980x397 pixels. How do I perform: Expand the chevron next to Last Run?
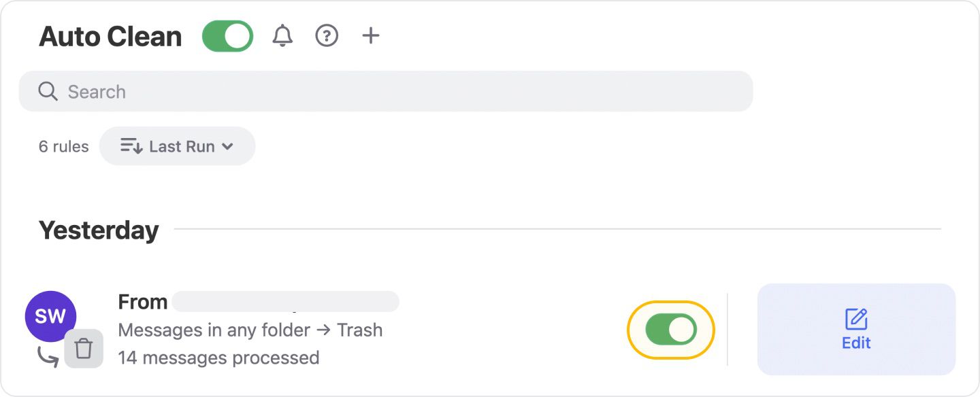click(x=228, y=145)
